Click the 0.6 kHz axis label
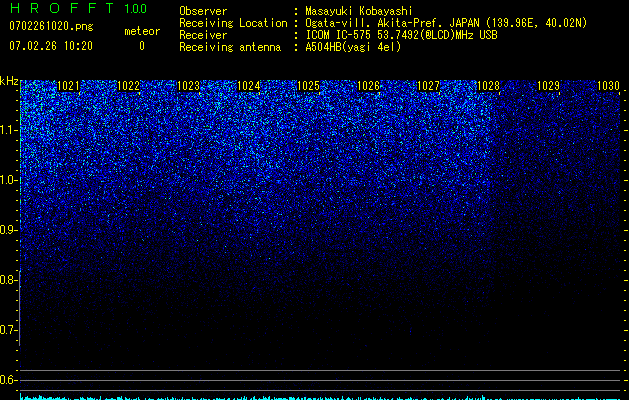This screenshot has height=400, width=629. [x=9, y=380]
